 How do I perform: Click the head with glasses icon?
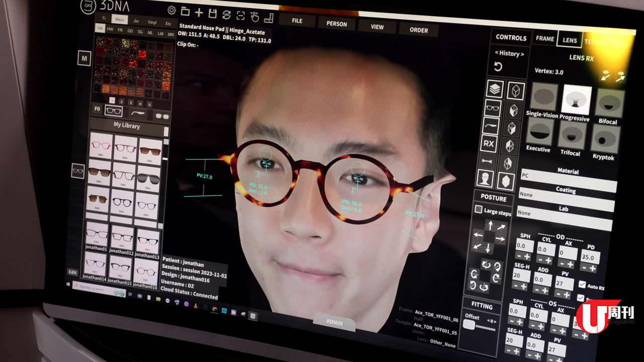[x=485, y=178]
